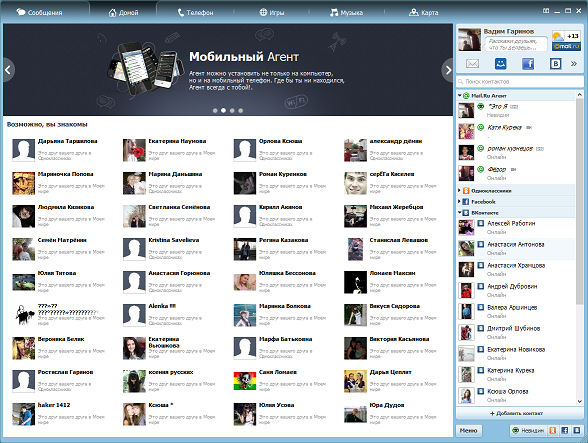The height and width of the screenshot is (443, 588).
Task: Switch to the Сообщения tab
Action: 39,12
